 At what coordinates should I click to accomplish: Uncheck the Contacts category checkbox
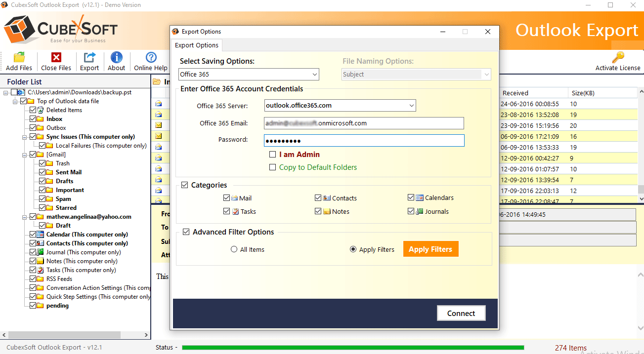point(318,198)
